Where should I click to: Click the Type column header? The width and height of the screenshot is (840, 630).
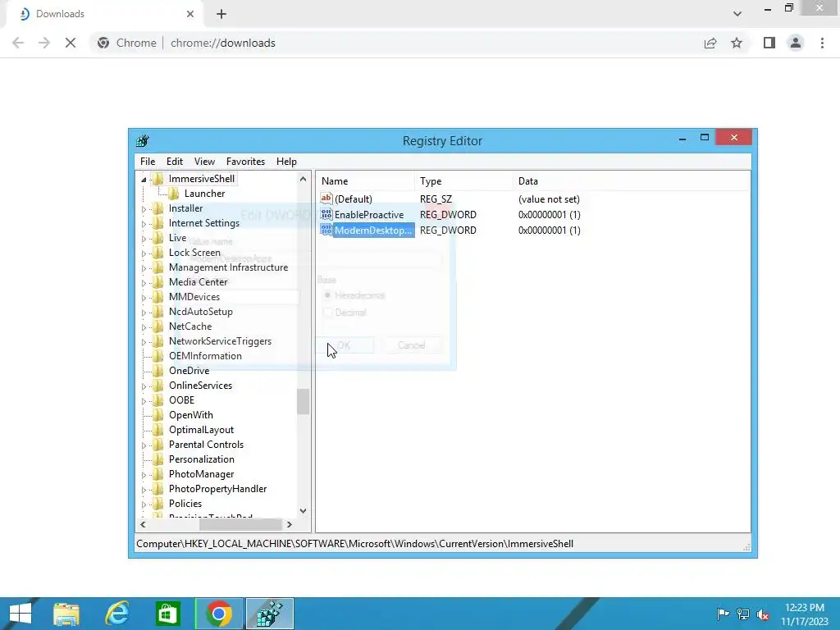pos(463,181)
